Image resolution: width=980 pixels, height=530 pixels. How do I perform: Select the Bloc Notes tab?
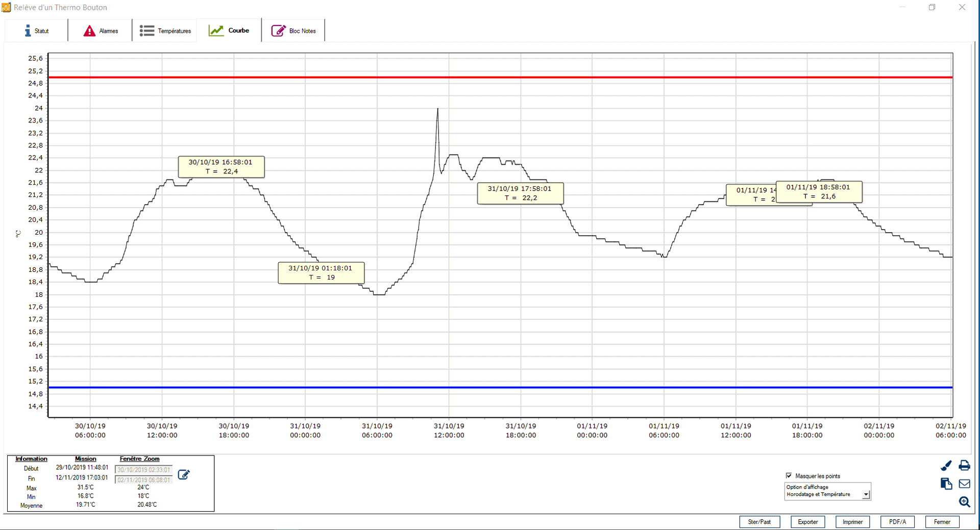click(x=293, y=31)
